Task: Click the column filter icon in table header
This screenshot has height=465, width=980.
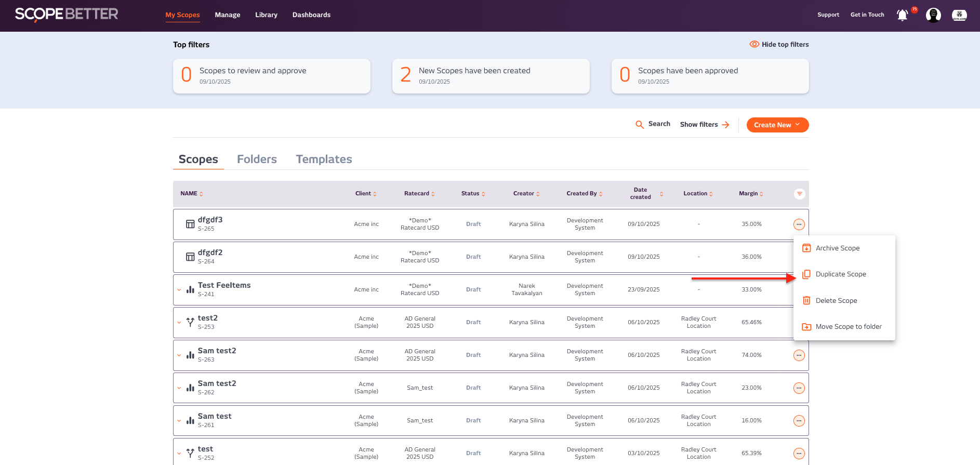Action: [799, 194]
